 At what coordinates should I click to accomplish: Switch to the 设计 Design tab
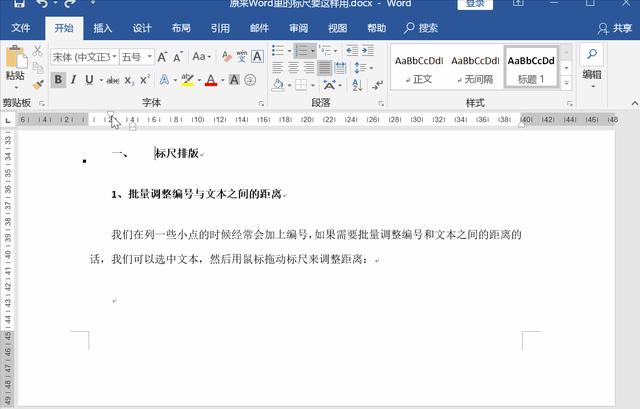[142, 28]
